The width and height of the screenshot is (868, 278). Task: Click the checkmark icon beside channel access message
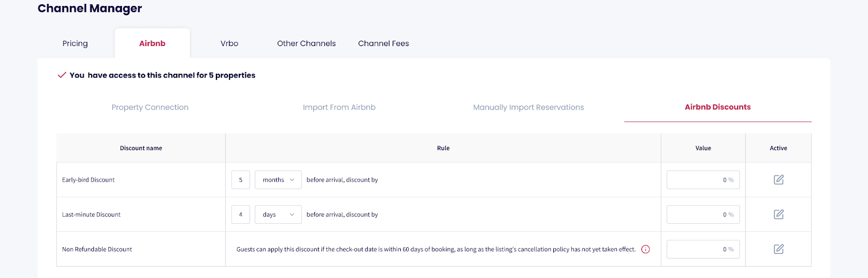[x=62, y=75]
